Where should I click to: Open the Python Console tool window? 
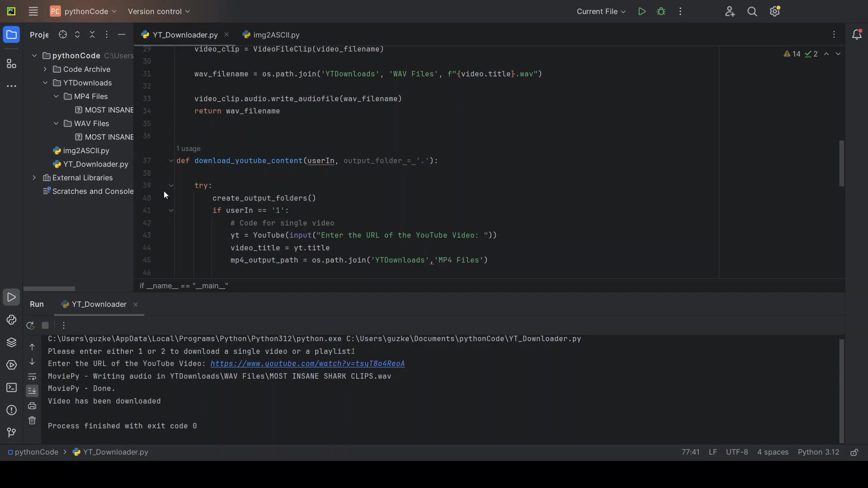pyautogui.click(x=12, y=320)
